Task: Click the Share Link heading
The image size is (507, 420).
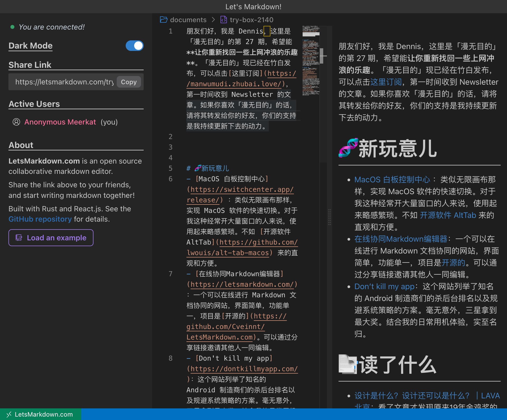Action: pos(30,65)
